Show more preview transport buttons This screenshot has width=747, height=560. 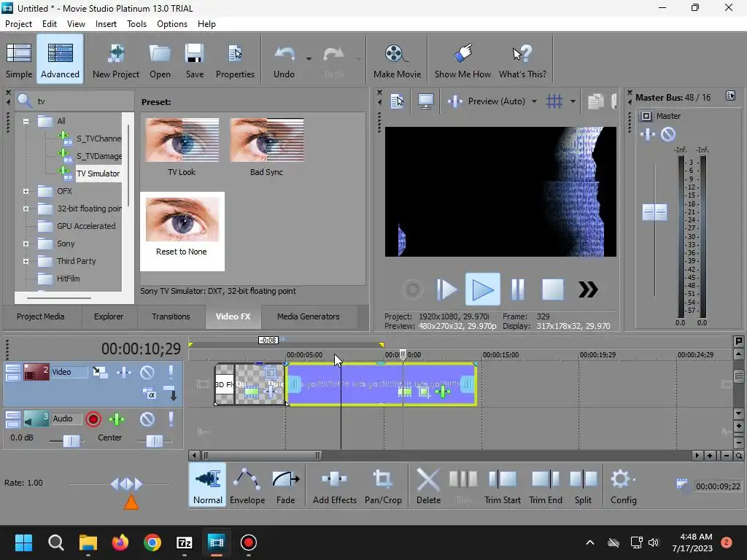[588, 289]
